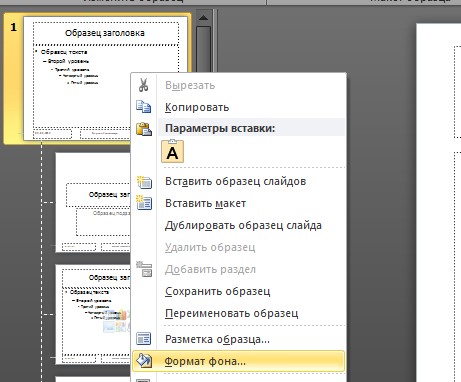Screen dimensions: 461x382
Task: Select slide master thumbnail number 1
Action: [x=97, y=79]
